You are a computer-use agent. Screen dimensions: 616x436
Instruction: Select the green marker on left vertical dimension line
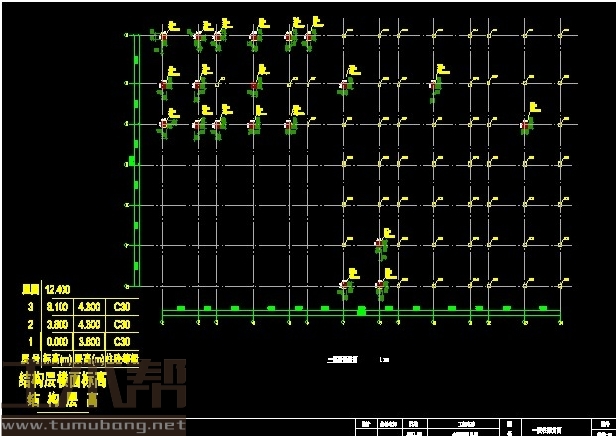click(131, 160)
